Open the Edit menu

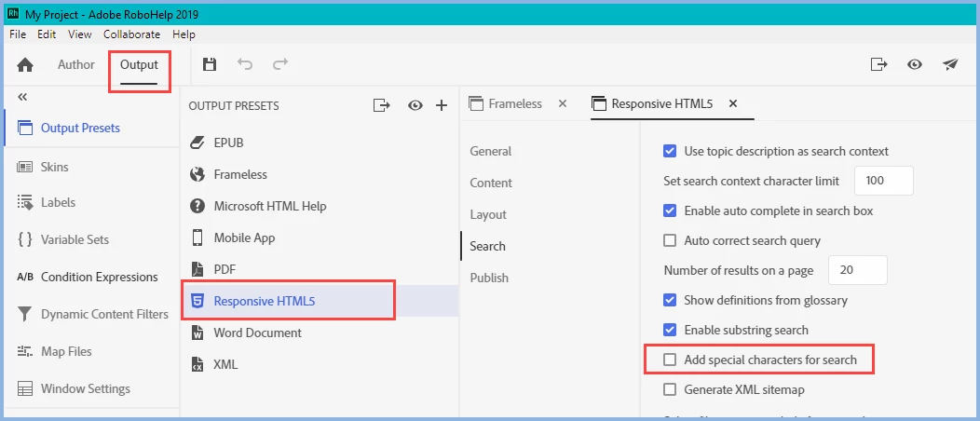[x=47, y=34]
